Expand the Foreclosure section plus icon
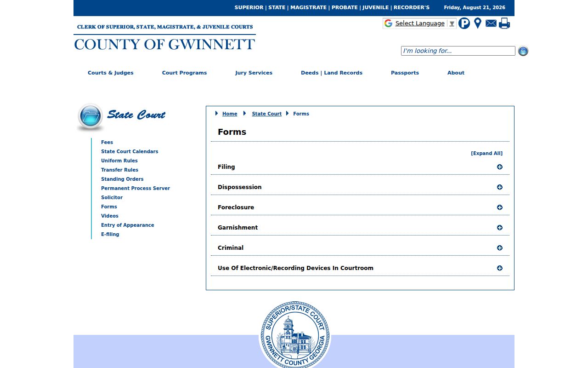This screenshot has width=588, height=368. point(500,207)
